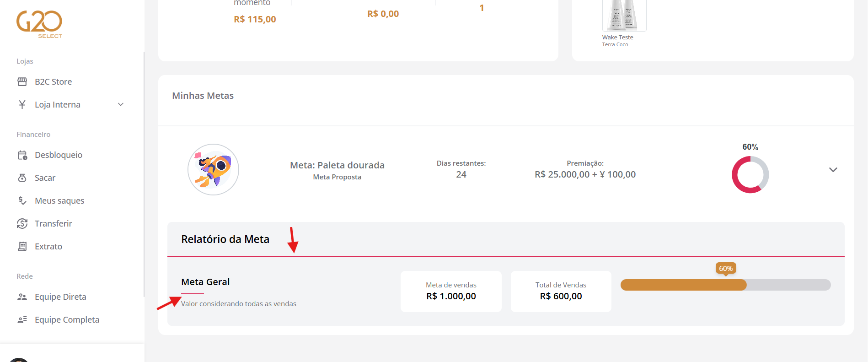Open the B2C Store menu item
Image resolution: width=868 pixels, height=362 pixels.
coord(53,81)
